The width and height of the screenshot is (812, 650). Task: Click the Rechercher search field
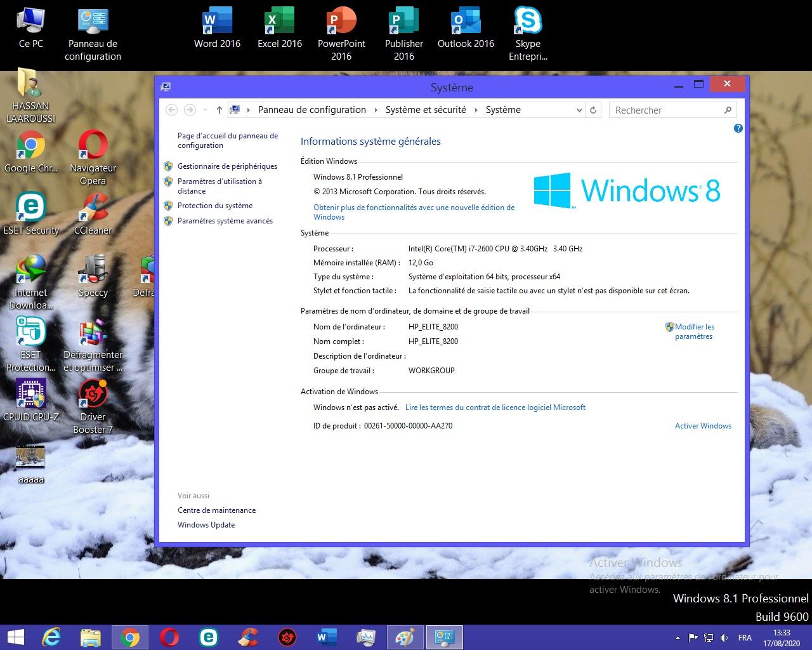coord(673,110)
